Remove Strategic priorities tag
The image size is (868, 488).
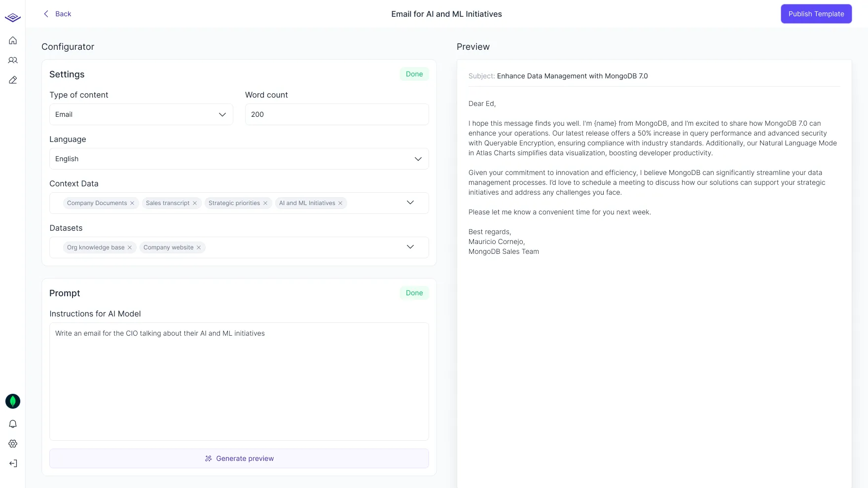click(x=265, y=203)
